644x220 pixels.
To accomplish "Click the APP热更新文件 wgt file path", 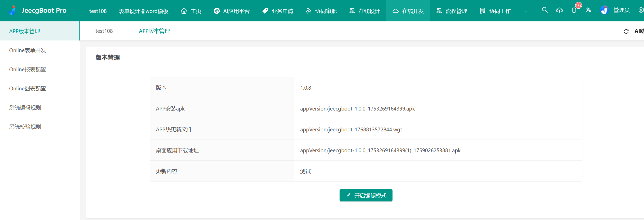I will coord(351,130).
